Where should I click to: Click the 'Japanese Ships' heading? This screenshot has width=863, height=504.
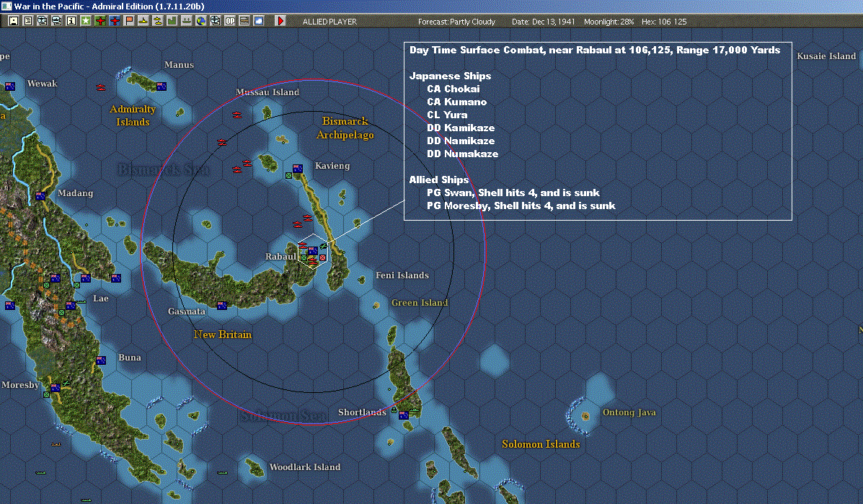[x=450, y=76]
